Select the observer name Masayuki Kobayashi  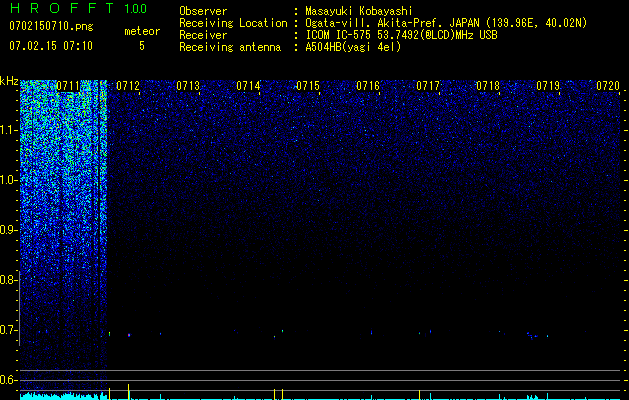[359, 11]
